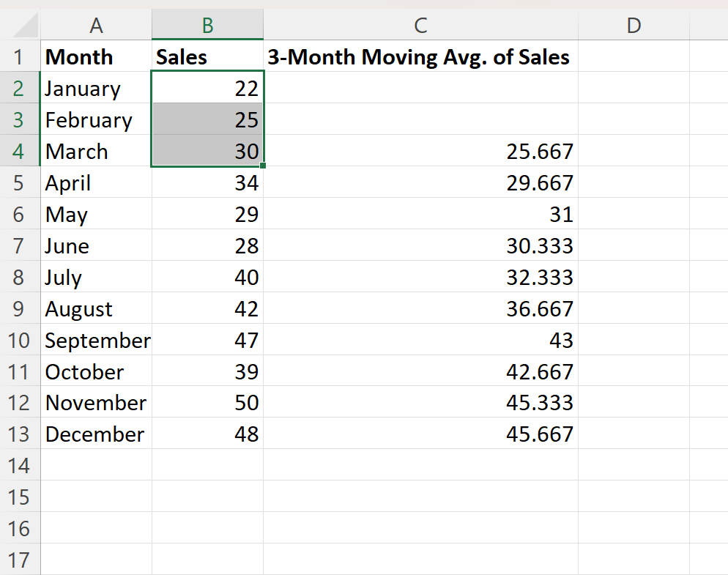Viewport: 728px width, 575px height.
Task: Select the 'July' cell
Action: point(96,278)
